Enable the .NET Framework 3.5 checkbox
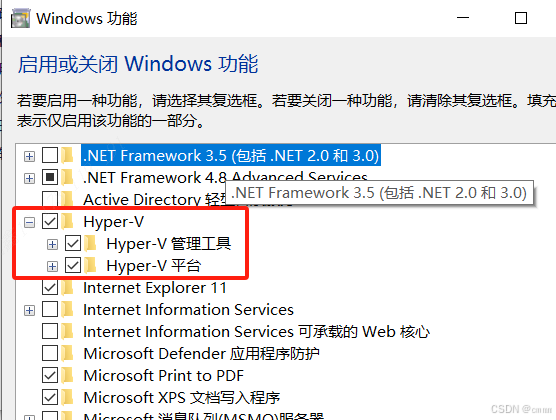Image resolution: width=556 pixels, height=420 pixels. click(50, 155)
